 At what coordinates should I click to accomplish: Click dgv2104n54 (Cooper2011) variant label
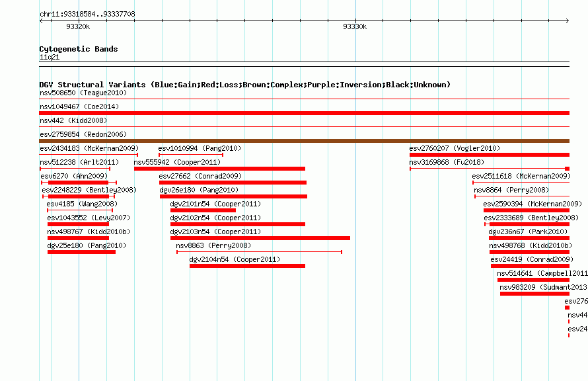click(235, 259)
